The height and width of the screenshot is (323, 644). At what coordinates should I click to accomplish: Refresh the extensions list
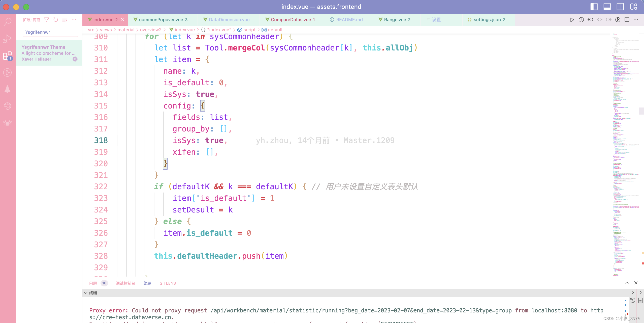point(56,20)
